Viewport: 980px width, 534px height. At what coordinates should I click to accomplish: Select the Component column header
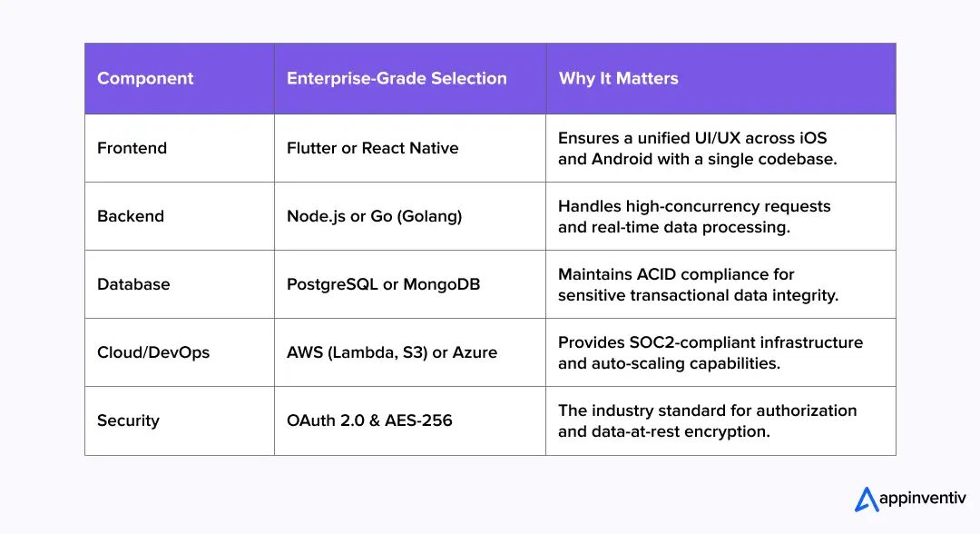coord(145,78)
